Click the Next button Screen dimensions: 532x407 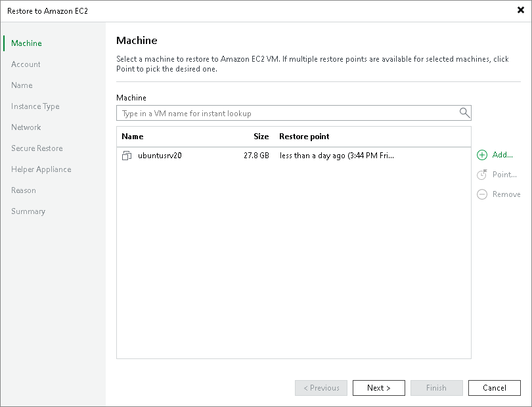tap(379, 388)
